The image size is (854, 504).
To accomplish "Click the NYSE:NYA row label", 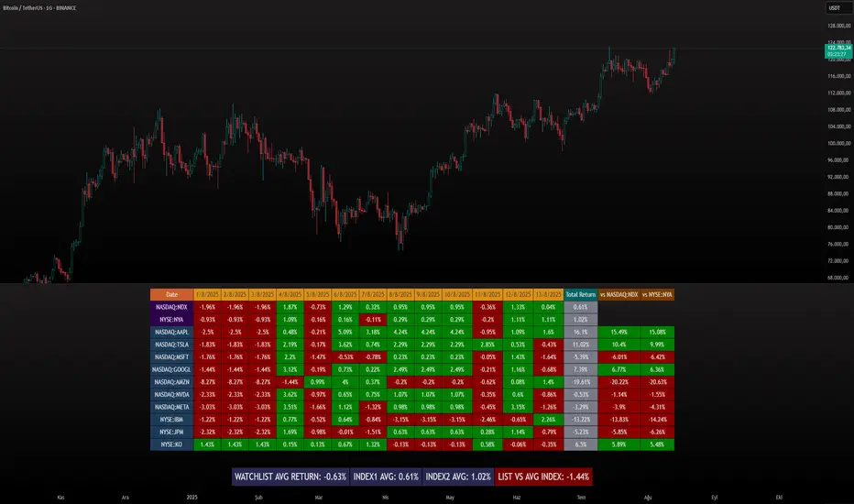I will click(x=171, y=320).
